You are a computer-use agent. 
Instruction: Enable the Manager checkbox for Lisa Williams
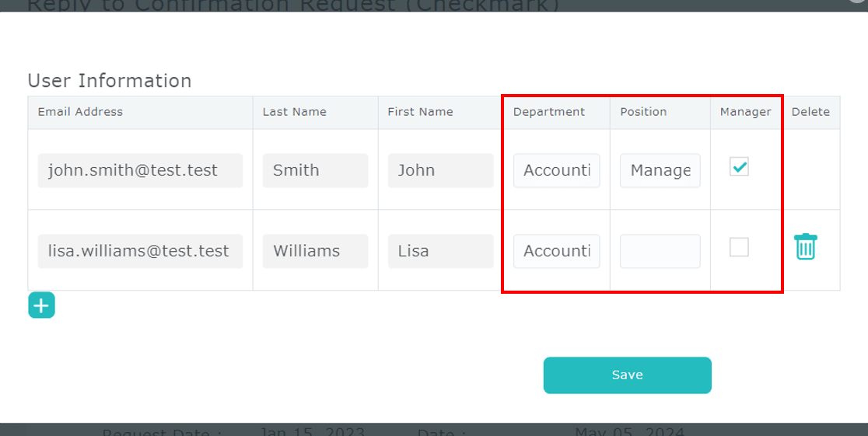(x=739, y=247)
